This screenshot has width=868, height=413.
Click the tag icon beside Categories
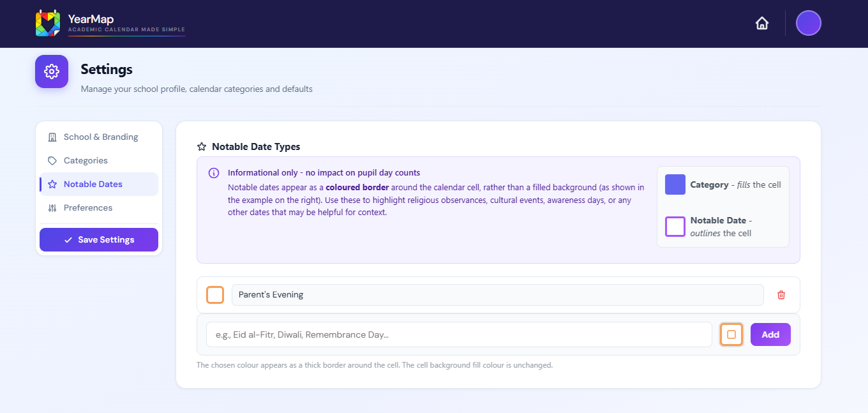52,161
